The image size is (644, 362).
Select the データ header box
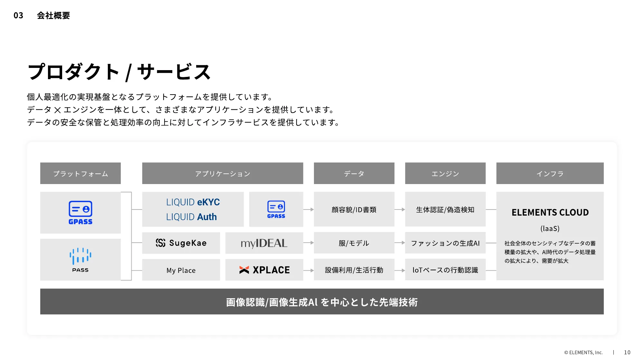pyautogui.click(x=354, y=173)
